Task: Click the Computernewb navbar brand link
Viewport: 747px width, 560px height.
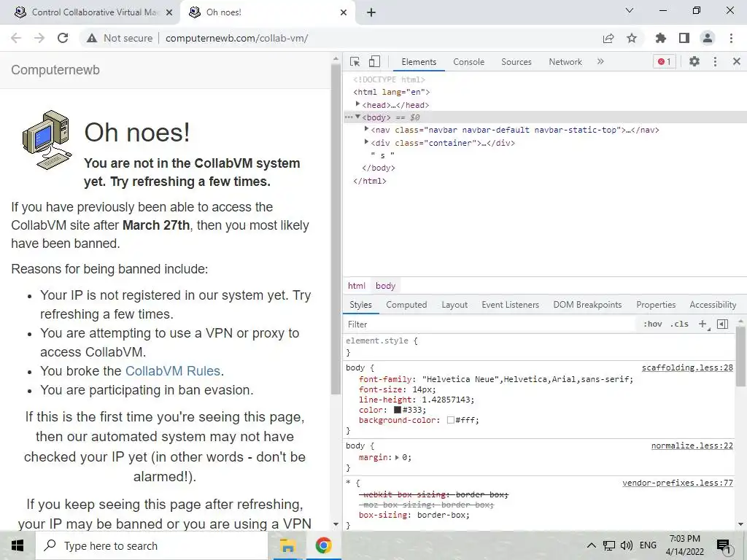Action: (x=55, y=70)
